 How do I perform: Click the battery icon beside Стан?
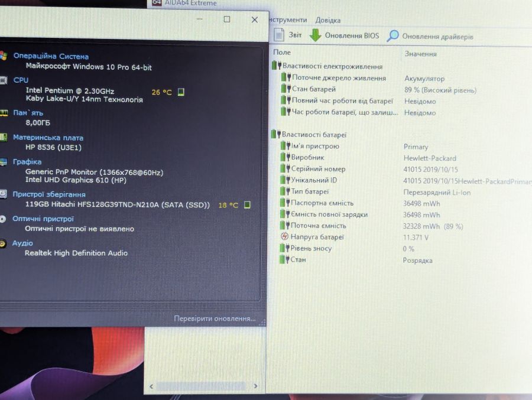click(x=284, y=259)
